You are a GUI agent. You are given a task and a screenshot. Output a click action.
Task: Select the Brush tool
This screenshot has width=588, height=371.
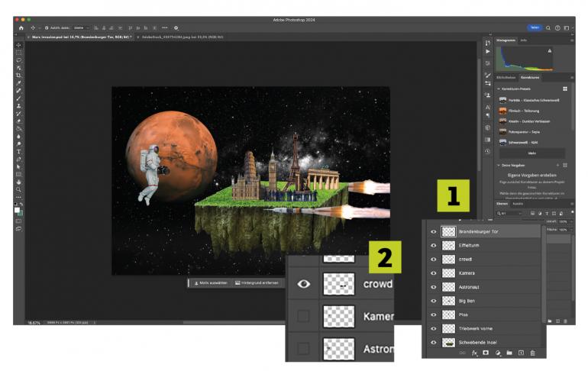19,98
